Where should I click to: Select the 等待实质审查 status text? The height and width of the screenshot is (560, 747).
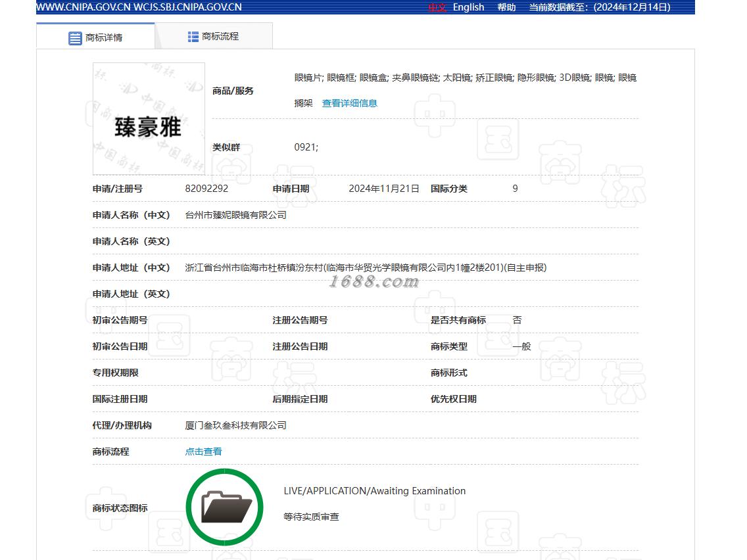coord(311,517)
